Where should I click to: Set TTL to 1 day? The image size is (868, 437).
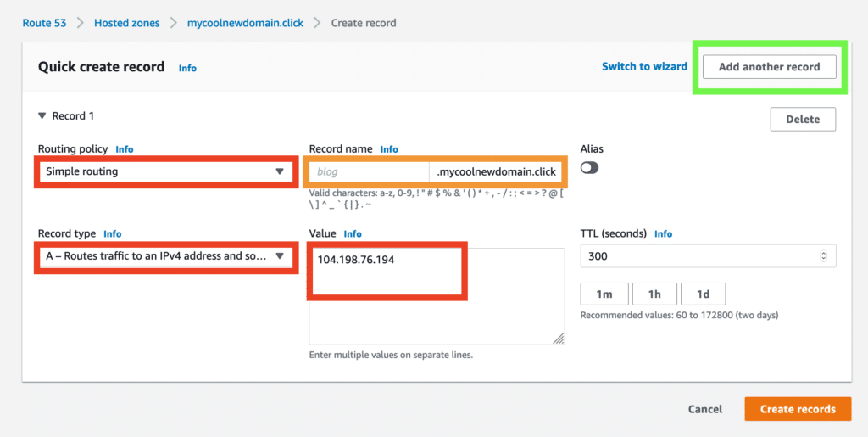click(703, 294)
